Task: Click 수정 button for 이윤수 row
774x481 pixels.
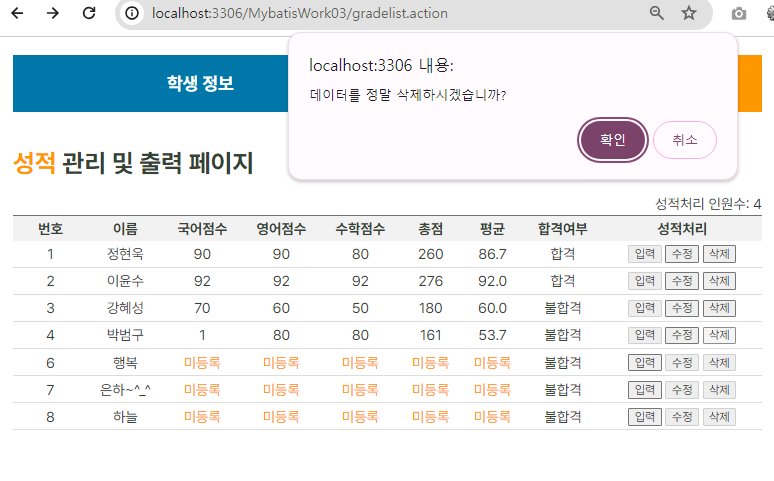Action: tap(682, 281)
